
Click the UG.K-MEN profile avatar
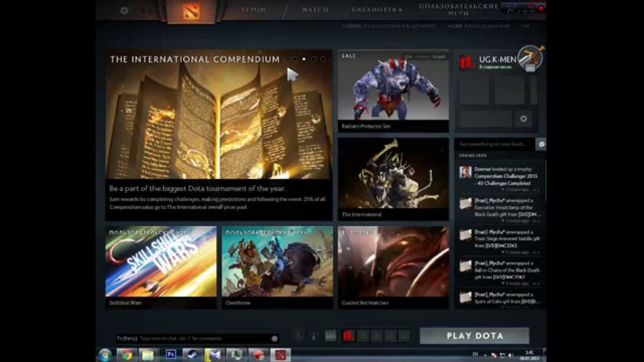pyautogui.click(x=466, y=62)
